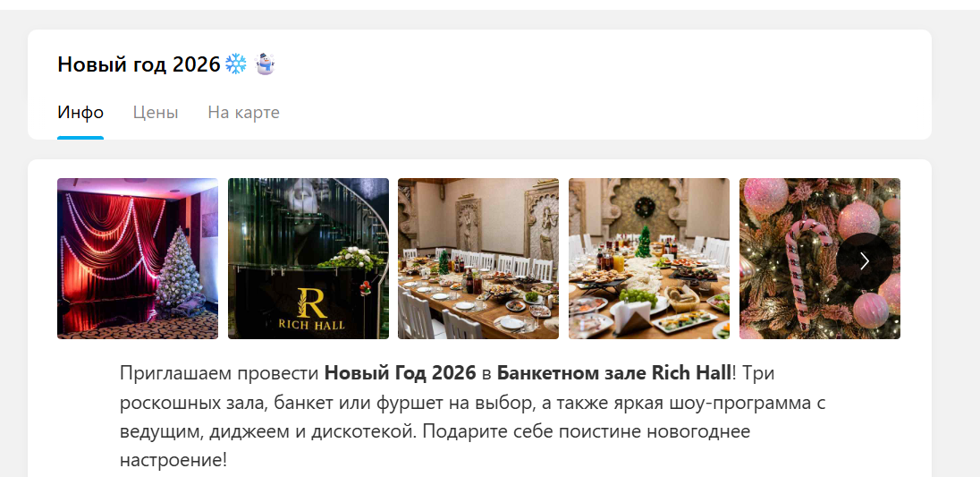This screenshot has height=477, width=980.
Task: Open the red curtain stage photo
Action: pos(138,259)
